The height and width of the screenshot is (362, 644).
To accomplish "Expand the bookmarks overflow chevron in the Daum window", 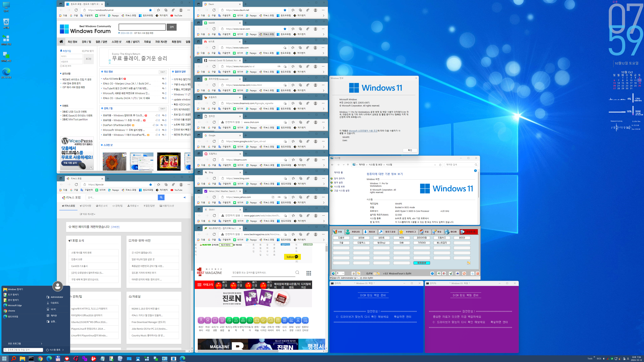I will click(x=324, y=15).
